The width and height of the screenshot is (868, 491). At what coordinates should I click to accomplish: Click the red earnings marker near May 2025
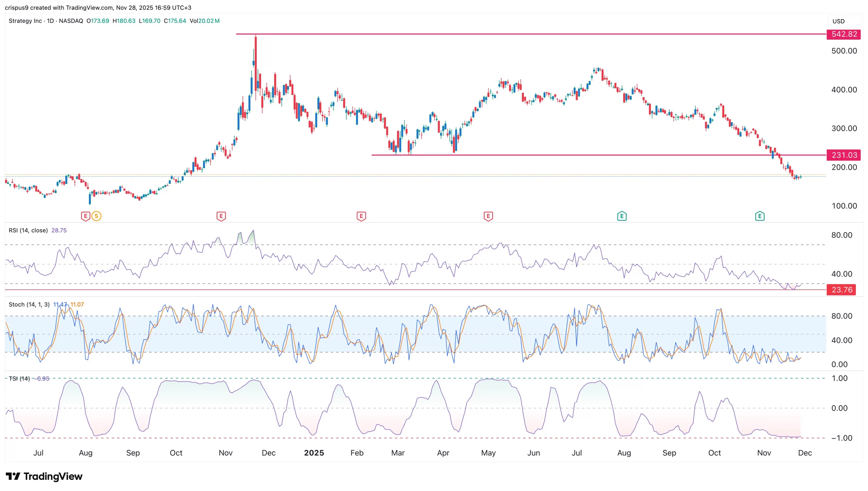[x=488, y=216]
